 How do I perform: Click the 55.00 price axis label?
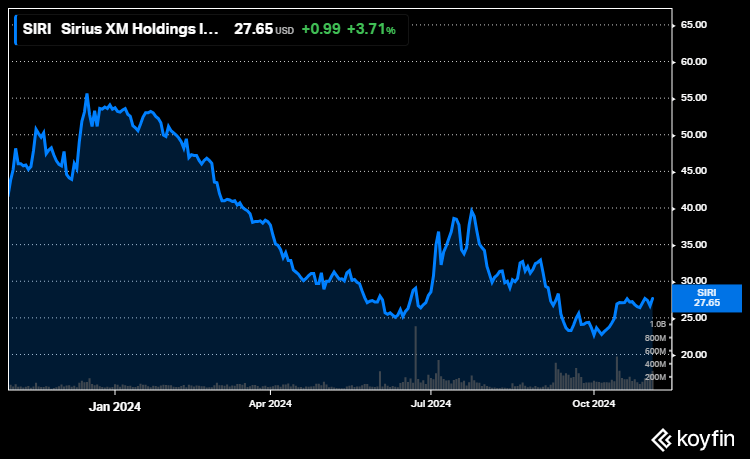pyautogui.click(x=694, y=98)
